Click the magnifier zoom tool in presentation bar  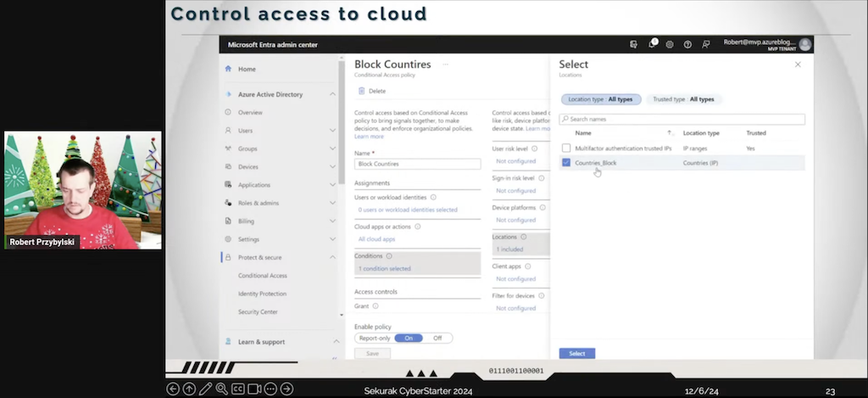coord(221,389)
